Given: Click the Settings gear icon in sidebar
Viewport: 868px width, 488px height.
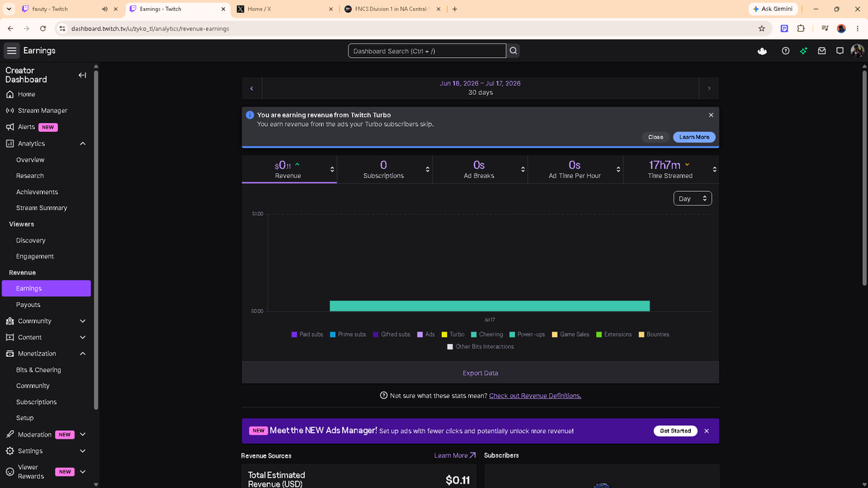Looking at the screenshot, I should pos(10,451).
